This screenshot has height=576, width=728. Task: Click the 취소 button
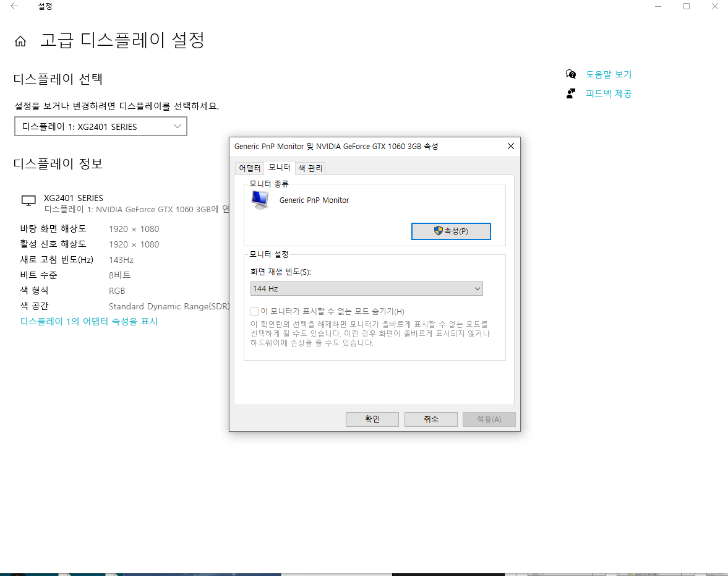(x=431, y=419)
